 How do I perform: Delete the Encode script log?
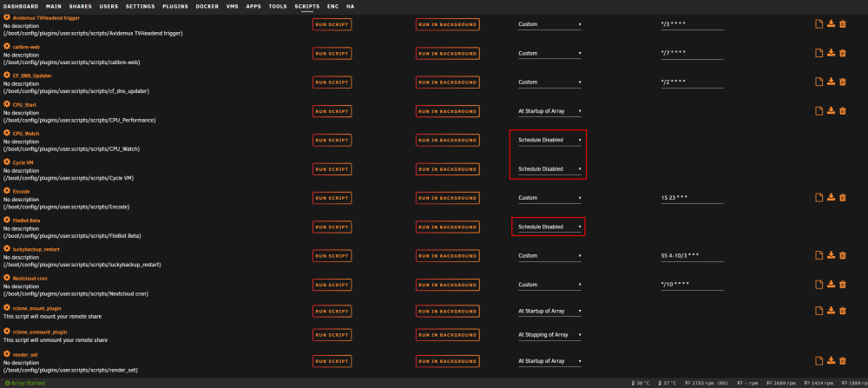click(843, 198)
